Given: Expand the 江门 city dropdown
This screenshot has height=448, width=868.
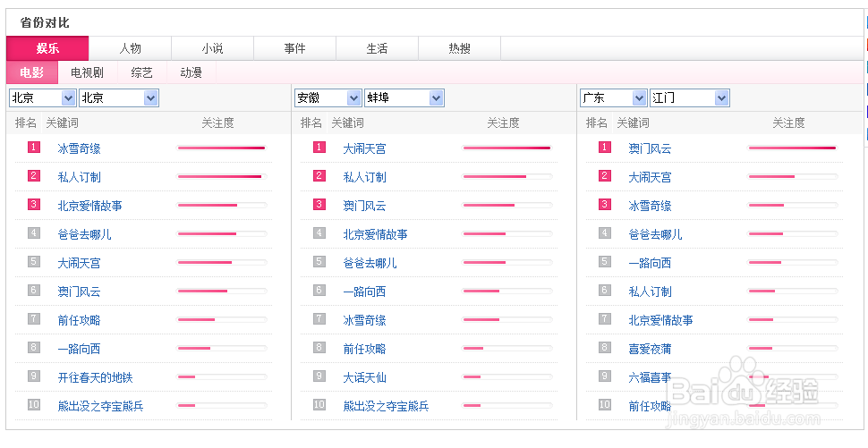Looking at the screenshot, I should (x=721, y=97).
